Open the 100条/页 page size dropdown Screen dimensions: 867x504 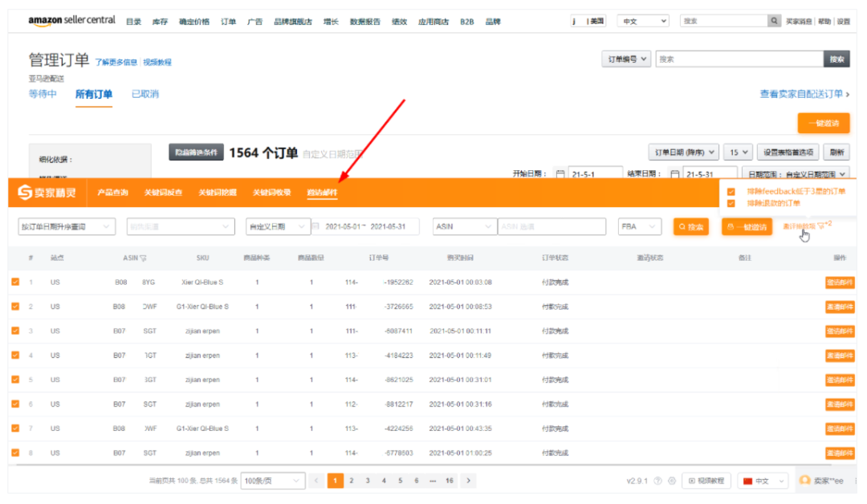pos(273,481)
